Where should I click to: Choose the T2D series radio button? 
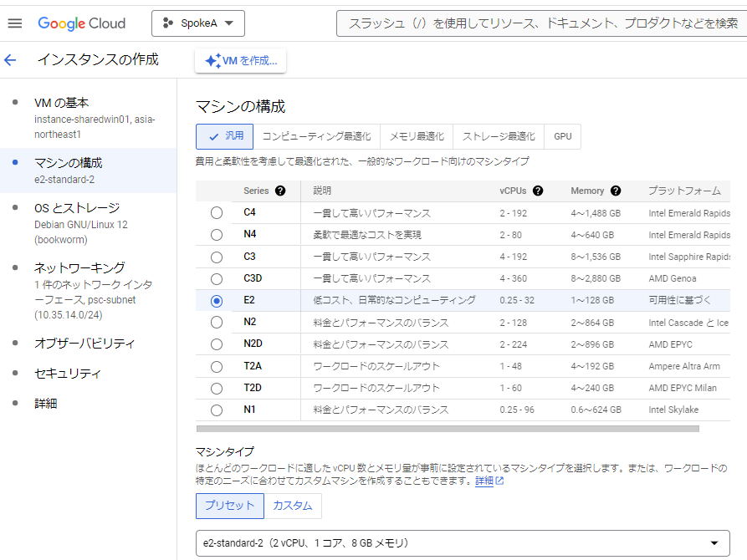217,388
